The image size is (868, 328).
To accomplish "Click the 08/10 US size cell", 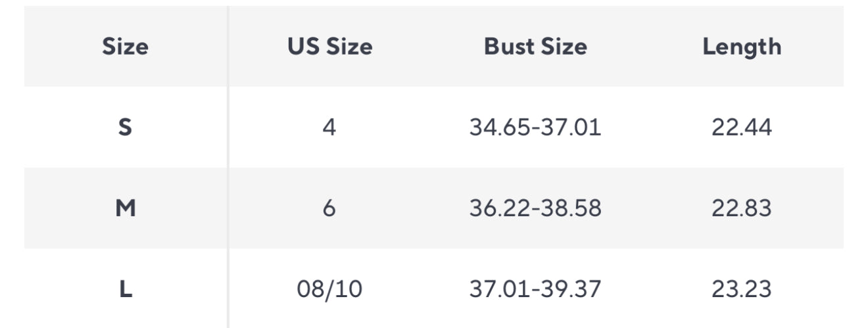I will (x=329, y=289).
